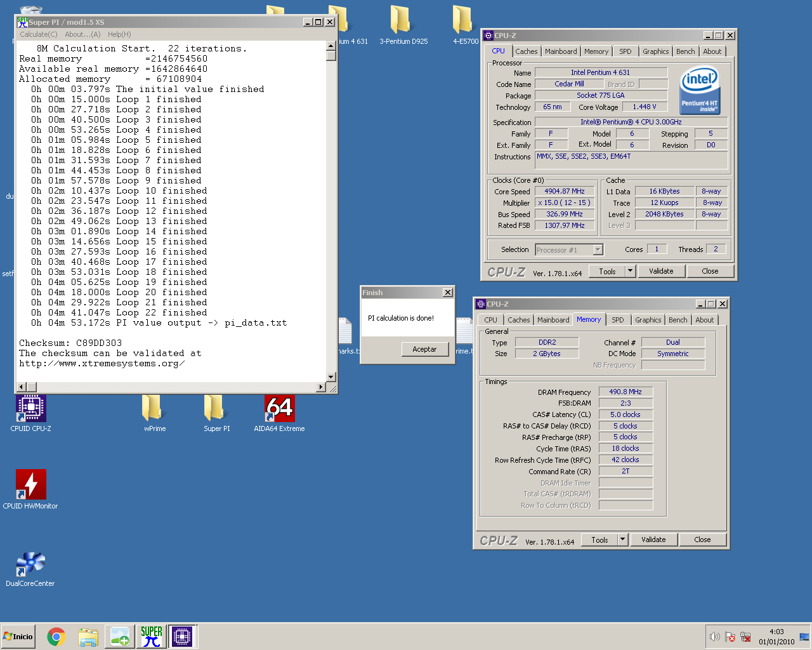Image resolution: width=812 pixels, height=650 pixels.
Task: Open File Explorer from the taskbar
Action: (88, 637)
